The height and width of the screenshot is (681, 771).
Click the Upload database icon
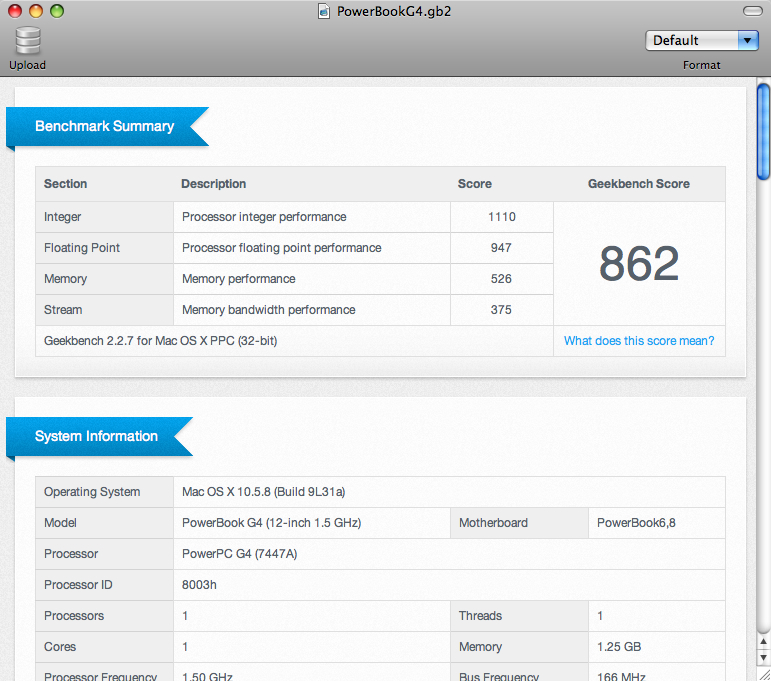pos(28,40)
